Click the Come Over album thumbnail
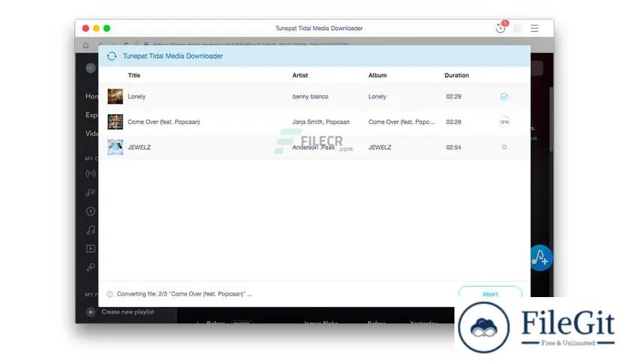The height and width of the screenshot is (364, 629). pos(115,122)
